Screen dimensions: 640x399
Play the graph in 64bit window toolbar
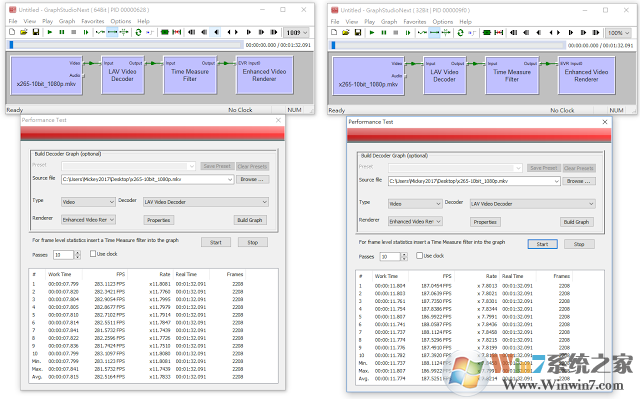(x=50, y=32)
